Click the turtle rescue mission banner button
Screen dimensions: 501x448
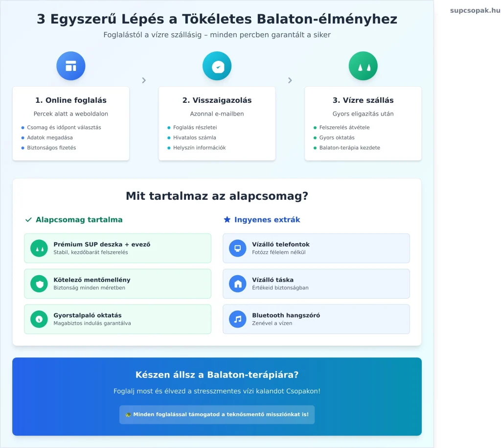(217, 414)
